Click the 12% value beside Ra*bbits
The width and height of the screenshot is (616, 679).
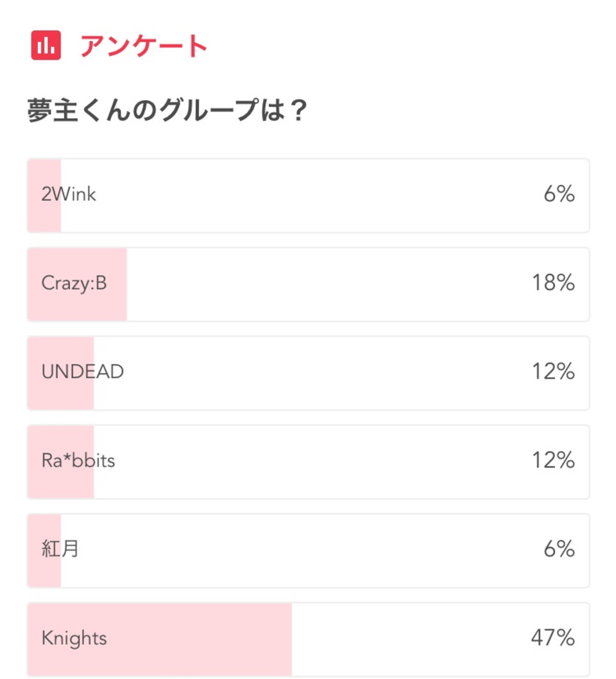(553, 460)
